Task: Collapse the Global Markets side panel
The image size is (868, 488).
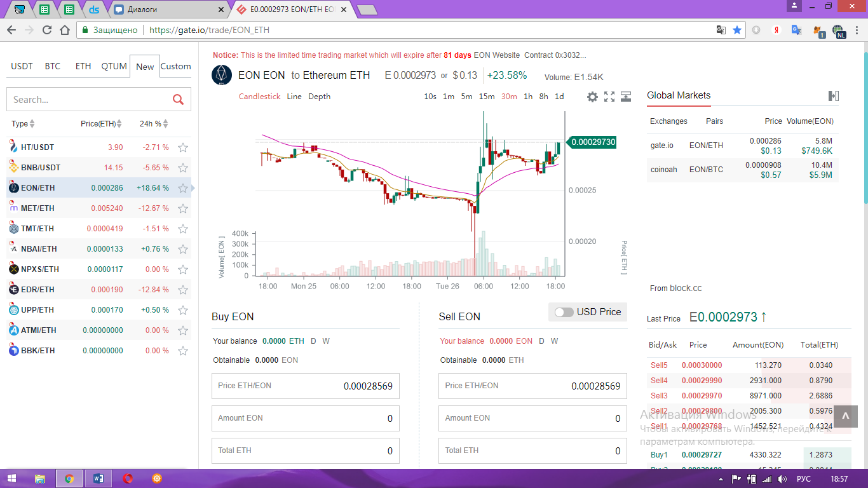Action: coord(834,96)
